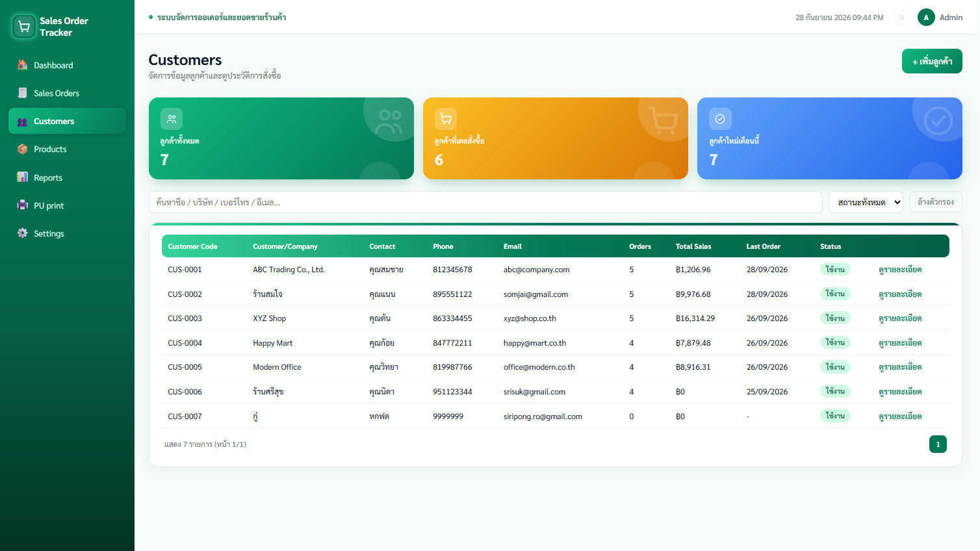Click the cart icon on ลูกค้าที่เคยสั่งซื้อ card
This screenshot has width=980, height=551.
tap(446, 119)
